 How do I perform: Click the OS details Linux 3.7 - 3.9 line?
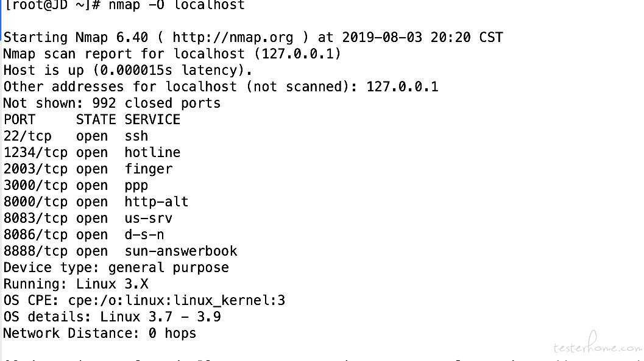(112, 317)
